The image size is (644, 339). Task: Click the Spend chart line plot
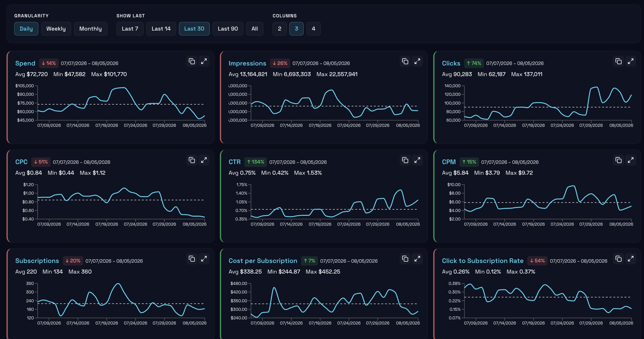pos(121,103)
